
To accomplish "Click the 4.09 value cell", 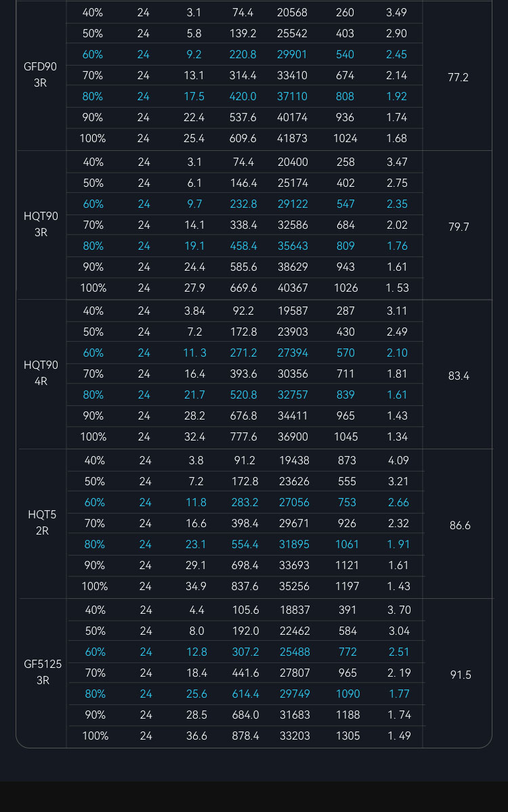I will (x=398, y=460).
